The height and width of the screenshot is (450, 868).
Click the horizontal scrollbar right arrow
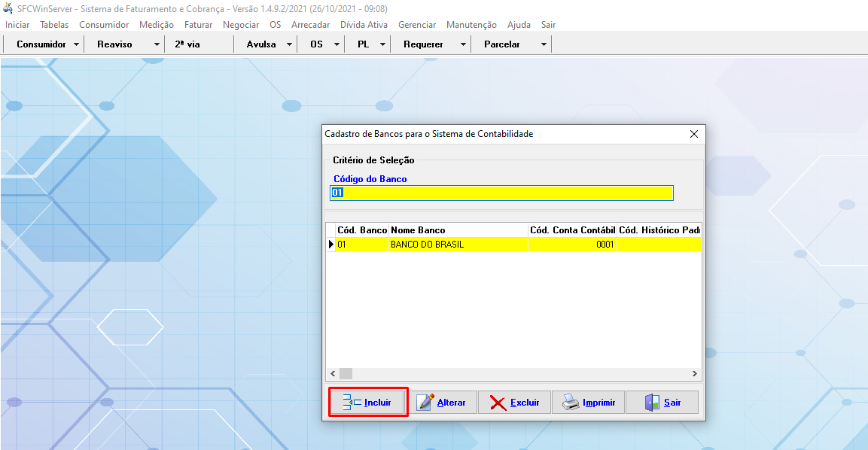click(x=695, y=374)
